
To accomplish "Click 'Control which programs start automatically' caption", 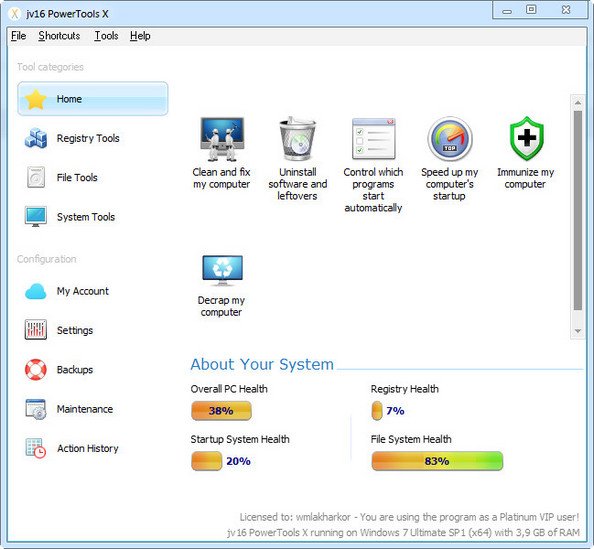I will tap(373, 190).
